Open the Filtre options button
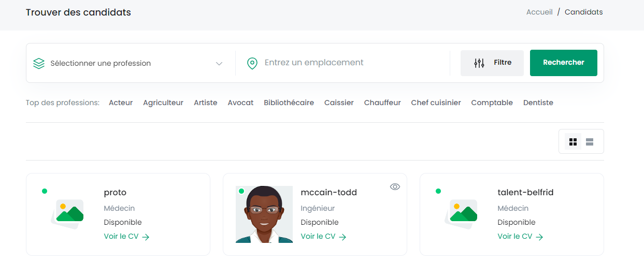 [x=492, y=63]
